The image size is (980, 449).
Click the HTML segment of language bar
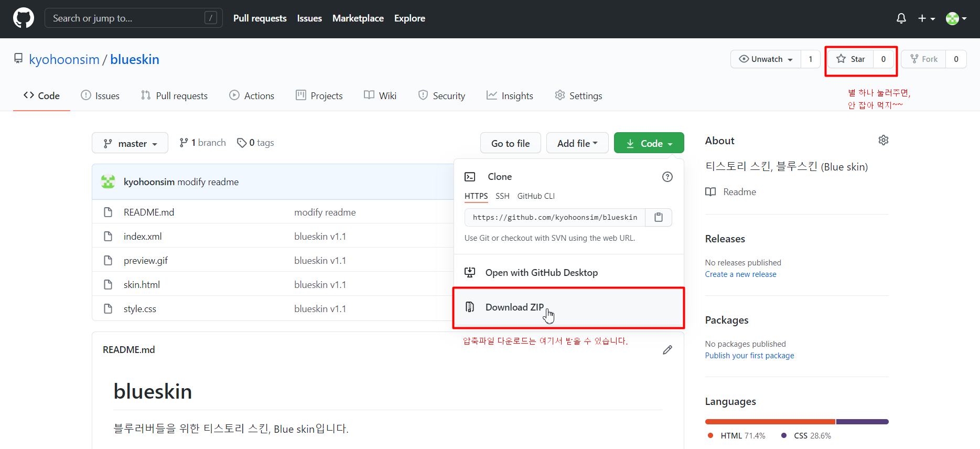770,422
